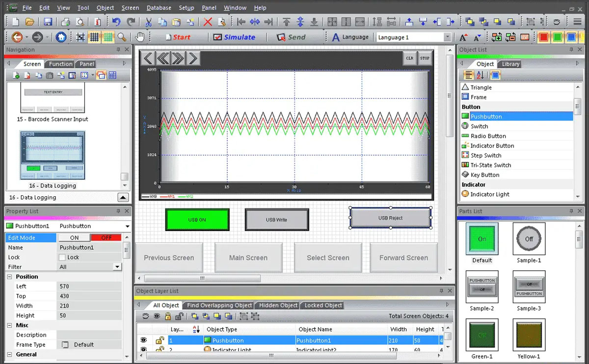
Task: Click Start in the toolbar
Action: click(x=177, y=37)
